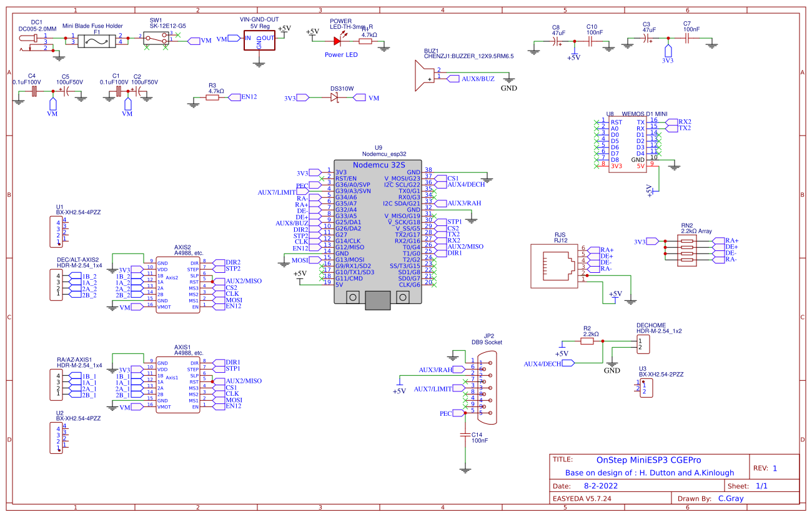The image size is (812, 517).
Task: Toggle the SW1 SK-12E12-G5 switch symbol
Action: [x=156, y=39]
